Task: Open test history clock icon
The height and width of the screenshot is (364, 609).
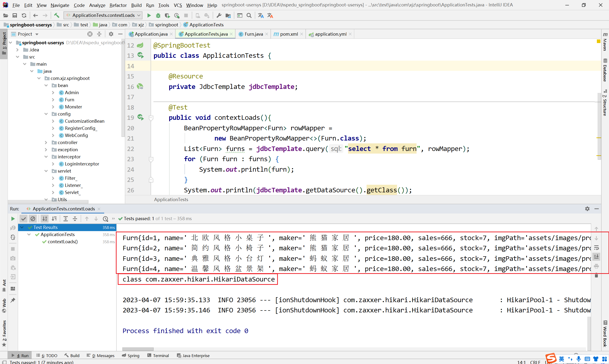Action: pyautogui.click(x=106, y=218)
